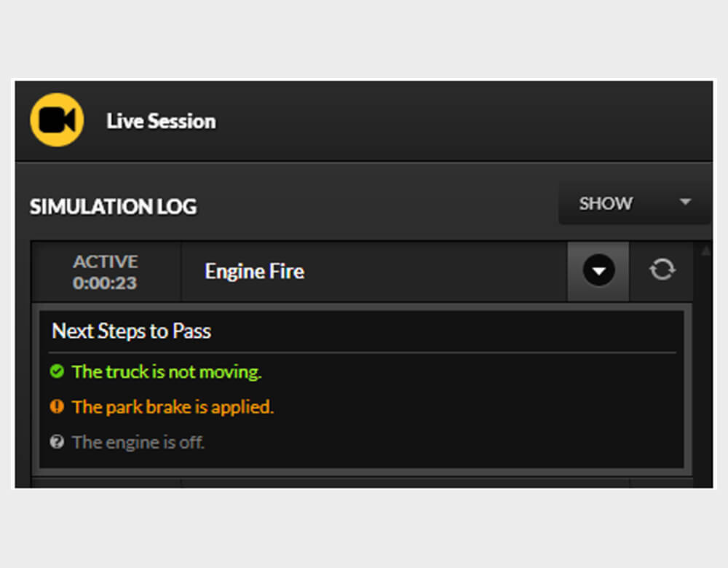Click the orange warning status icon
Image resolution: width=728 pixels, height=568 pixels.
coord(57,406)
